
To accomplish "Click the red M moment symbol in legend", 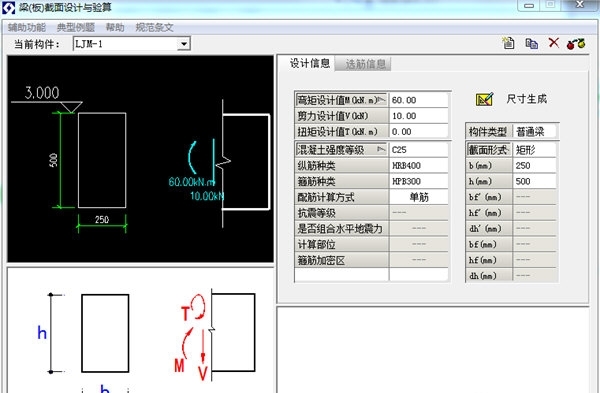I will pyautogui.click(x=179, y=365).
